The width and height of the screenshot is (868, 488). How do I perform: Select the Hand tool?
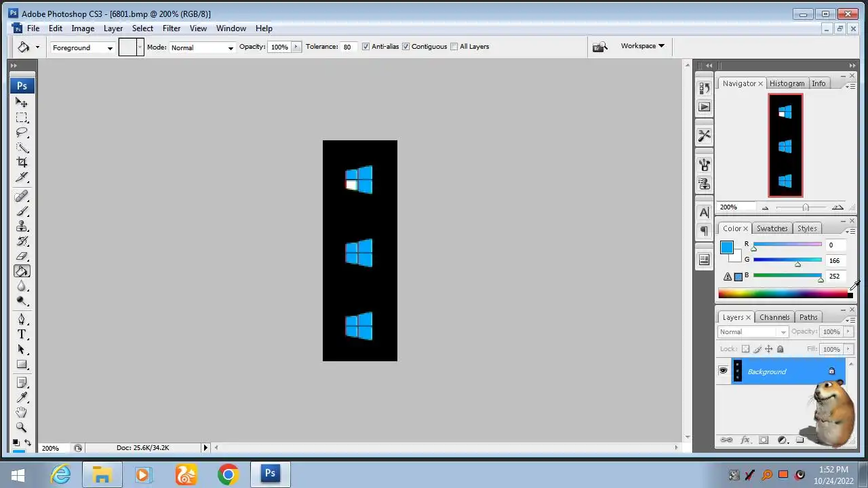pyautogui.click(x=22, y=413)
